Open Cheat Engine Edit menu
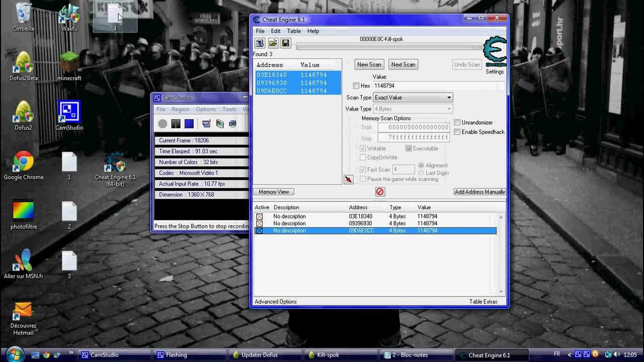This screenshot has height=362, width=644. [276, 31]
